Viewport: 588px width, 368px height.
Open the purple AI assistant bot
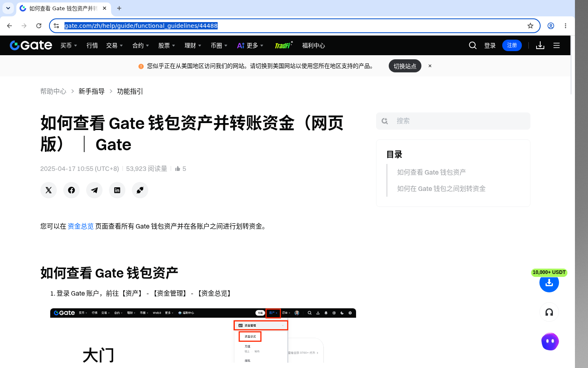coord(550,341)
